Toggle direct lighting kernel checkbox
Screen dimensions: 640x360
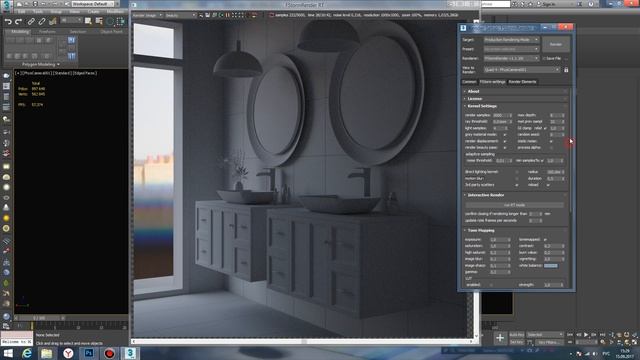[x=517, y=172]
